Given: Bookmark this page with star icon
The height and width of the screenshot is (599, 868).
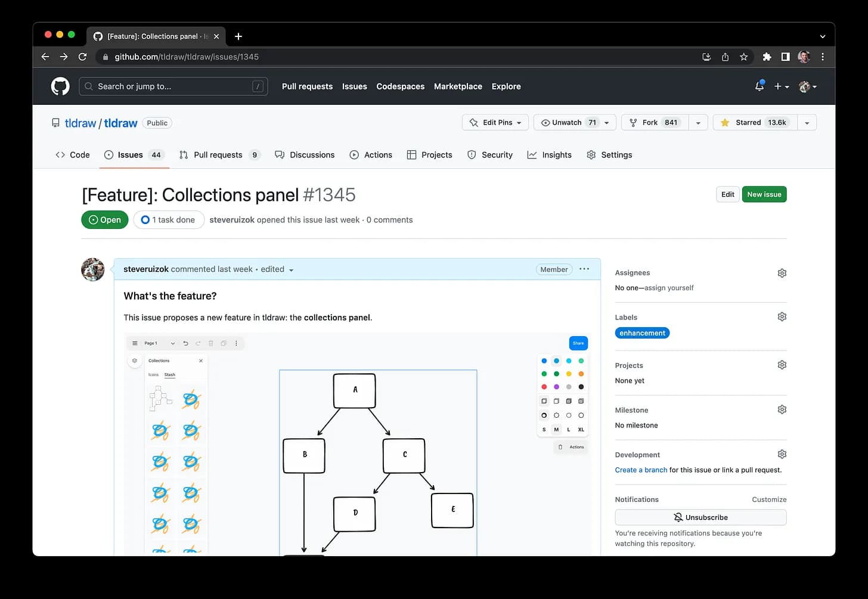Looking at the screenshot, I should tap(743, 57).
